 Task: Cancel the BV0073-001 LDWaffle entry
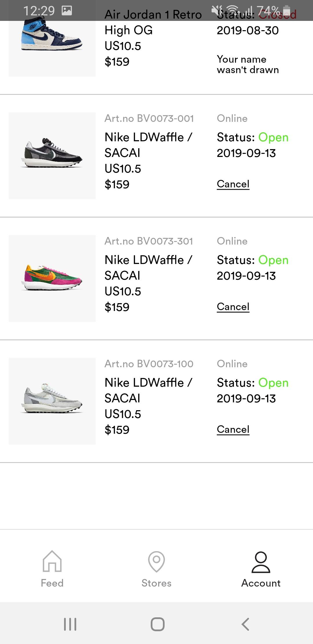pos(233,184)
